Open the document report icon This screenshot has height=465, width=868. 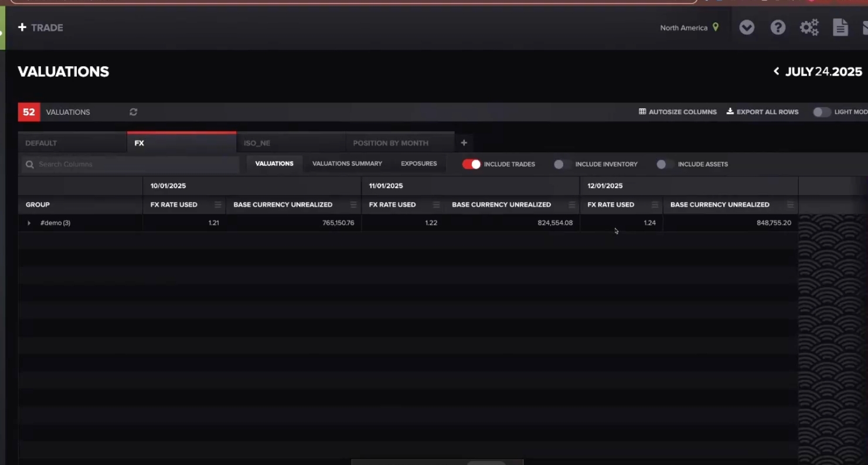[x=840, y=28]
